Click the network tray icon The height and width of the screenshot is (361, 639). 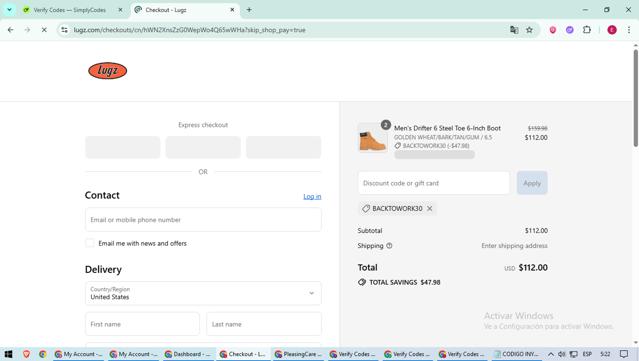573,354
